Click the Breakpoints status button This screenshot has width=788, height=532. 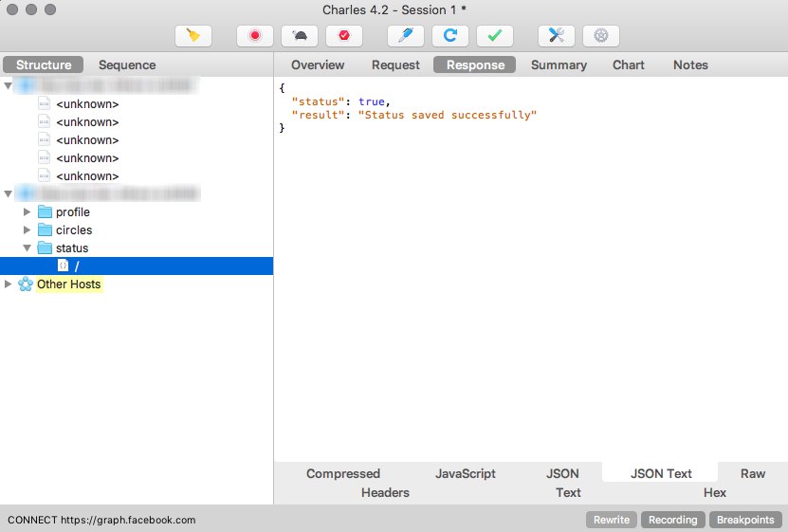[745, 520]
